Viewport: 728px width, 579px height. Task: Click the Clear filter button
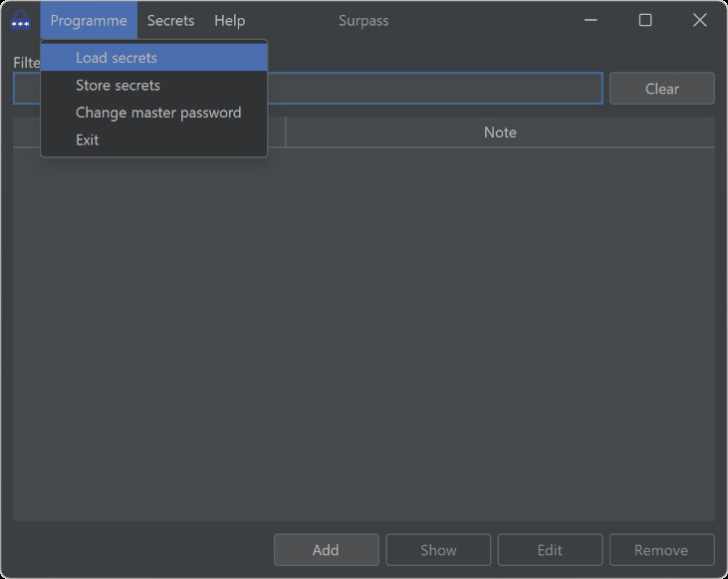tap(661, 89)
